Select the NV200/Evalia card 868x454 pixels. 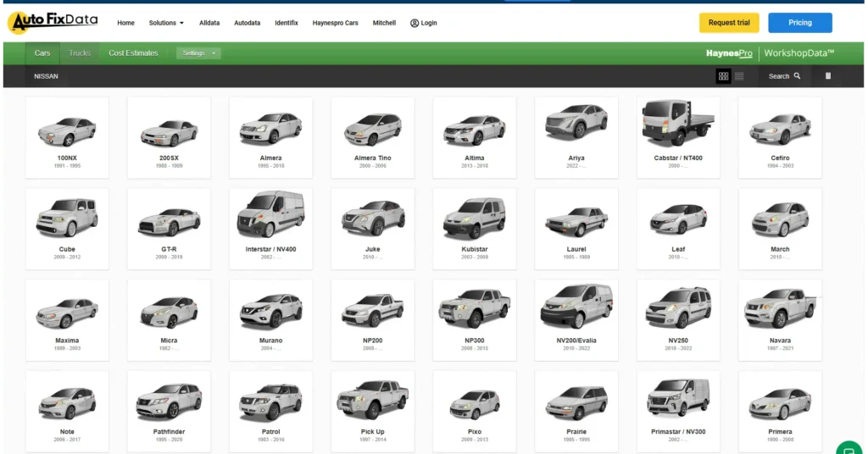[576, 320]
